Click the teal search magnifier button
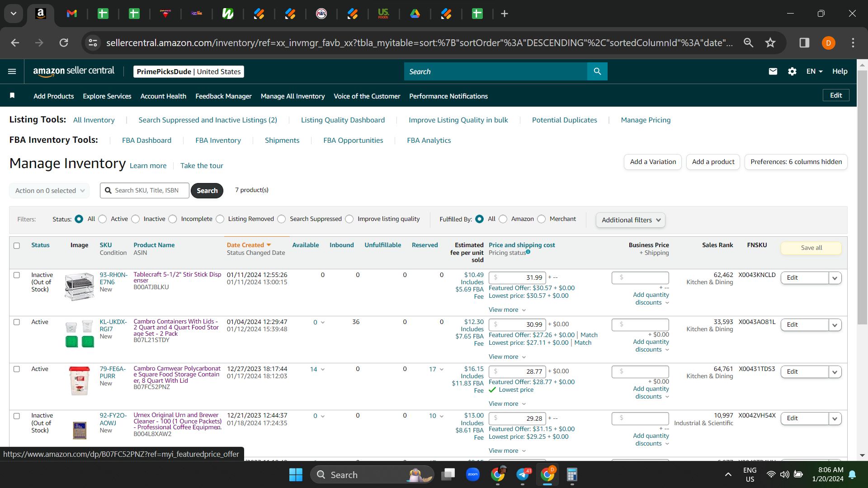 597,71
